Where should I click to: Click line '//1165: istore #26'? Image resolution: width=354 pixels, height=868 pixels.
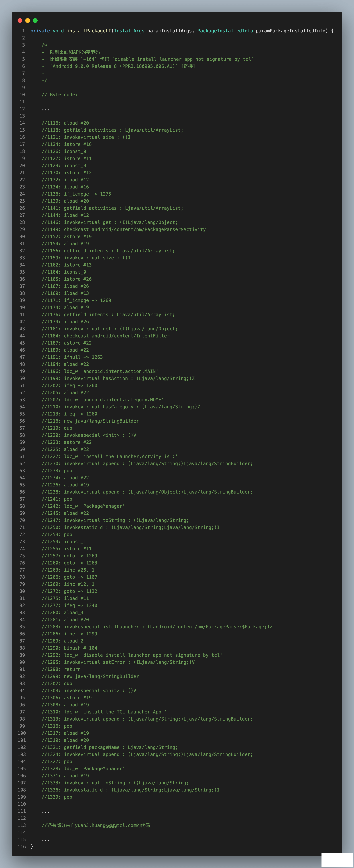pos(67,279)
